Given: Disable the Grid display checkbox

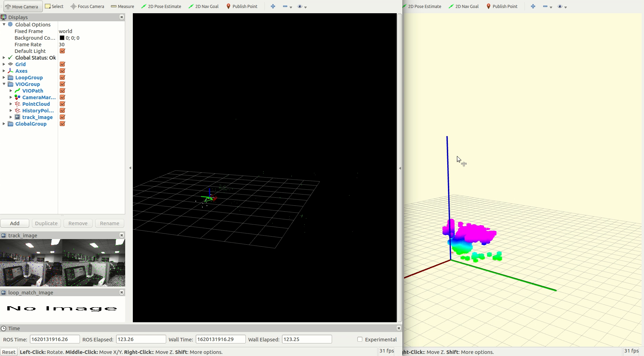Looking at the screenshot, I should tap(63, 64).
